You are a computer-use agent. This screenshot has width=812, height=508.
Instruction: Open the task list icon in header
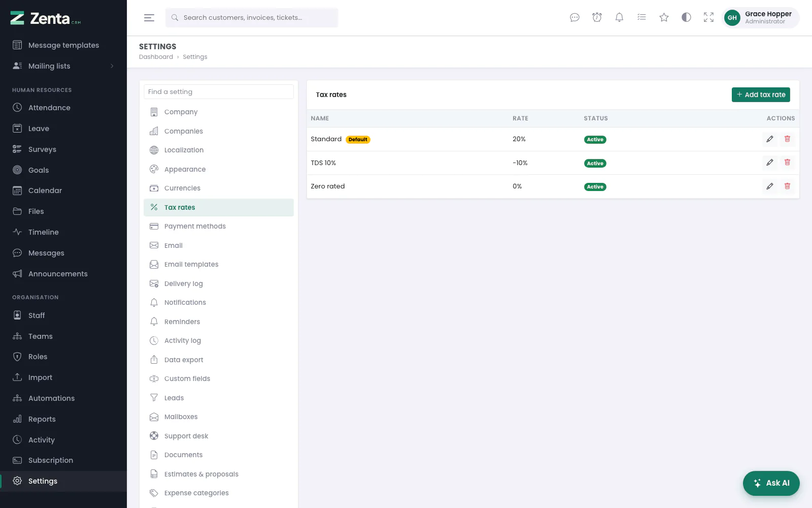(641, 18)
